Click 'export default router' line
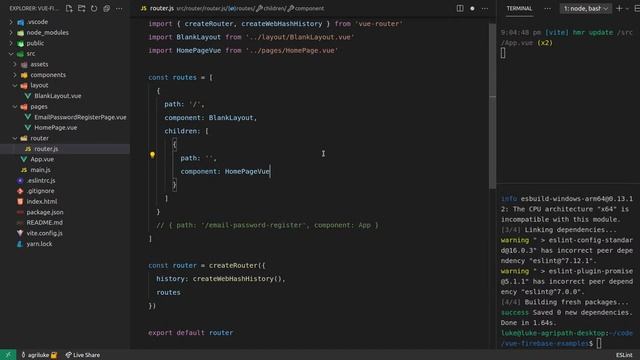The image size is (640, 360). 191,333
